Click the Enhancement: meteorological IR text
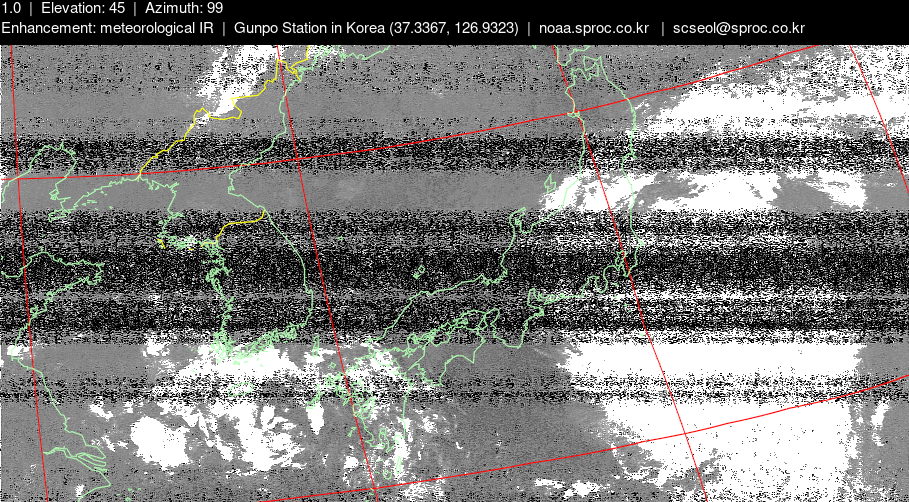Image resolution: width=909 pixels, height=502 pixels. click(x=107, y=27)
